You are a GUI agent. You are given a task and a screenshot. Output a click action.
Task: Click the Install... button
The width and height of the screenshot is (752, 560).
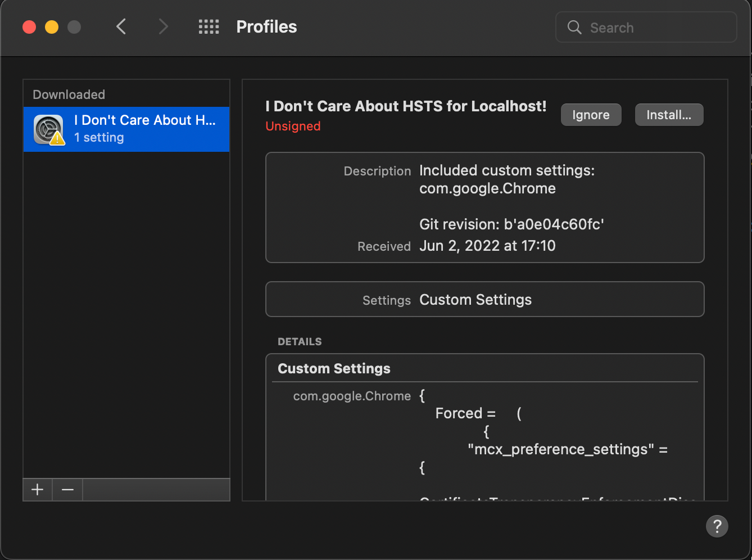669,115
